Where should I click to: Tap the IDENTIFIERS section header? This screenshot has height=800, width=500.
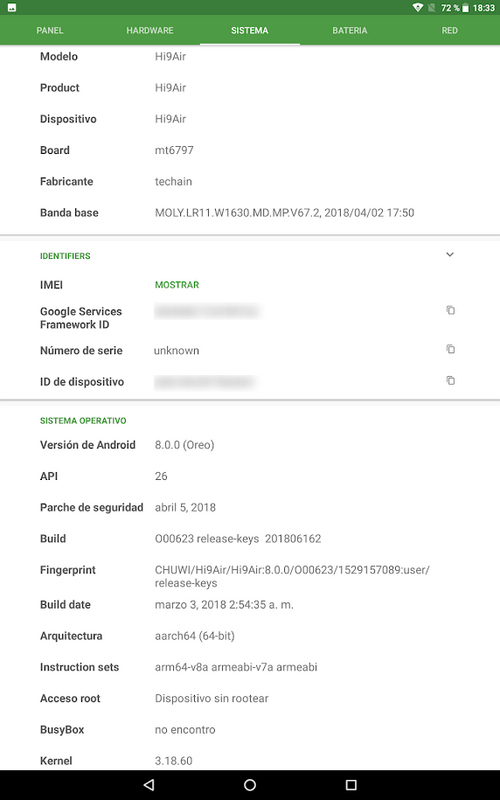(65, 256)
